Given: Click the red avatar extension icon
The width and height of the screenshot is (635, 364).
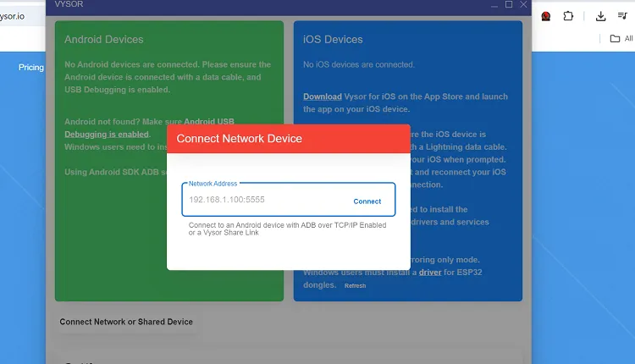Looking at the screenshot, I should (546, 16).
